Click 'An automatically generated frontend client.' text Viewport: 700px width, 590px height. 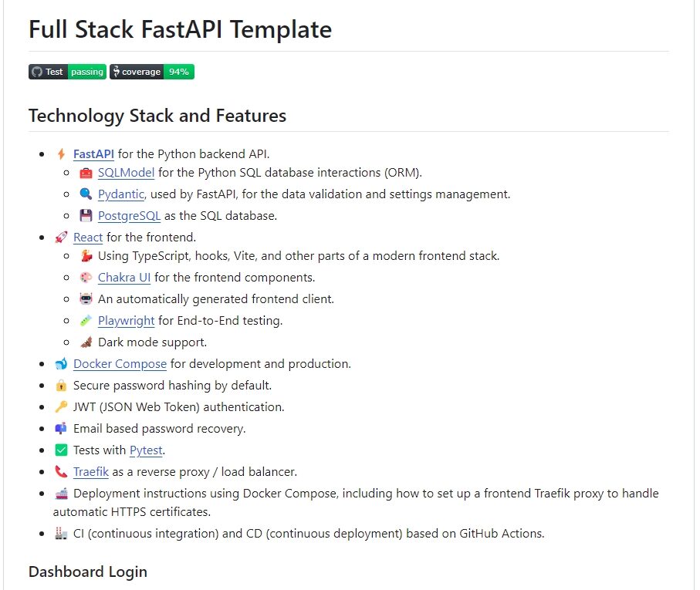[x=216, y=298]
